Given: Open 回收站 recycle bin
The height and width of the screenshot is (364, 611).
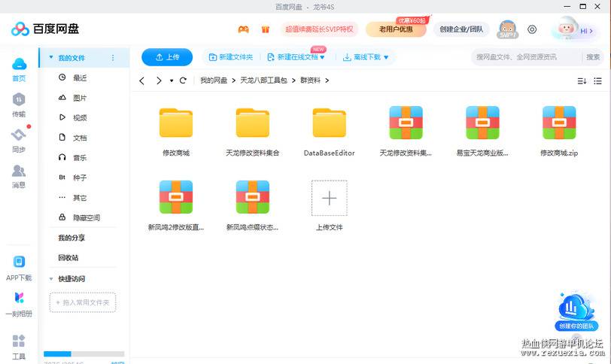Looking at the screenshot, I should coord(68,258).
